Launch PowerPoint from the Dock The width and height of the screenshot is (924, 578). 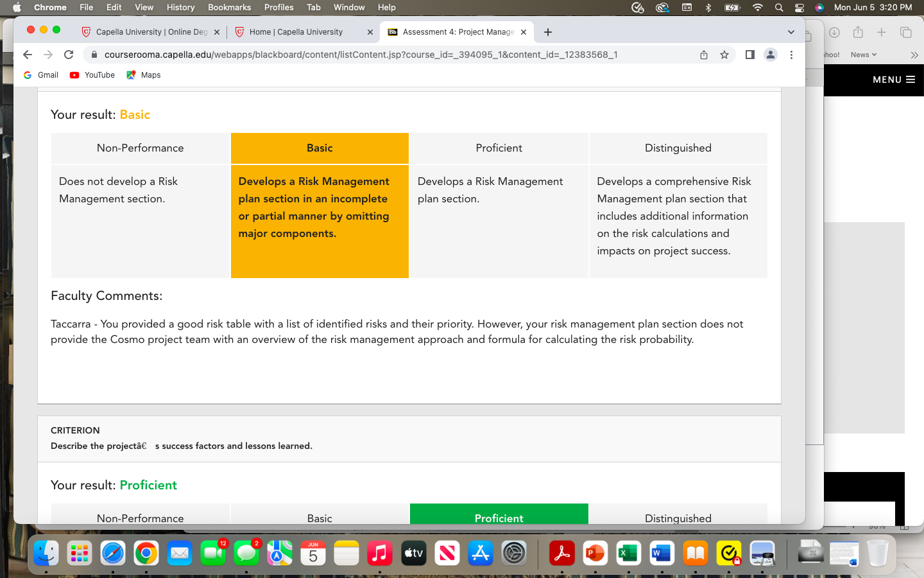coord(595,553)
